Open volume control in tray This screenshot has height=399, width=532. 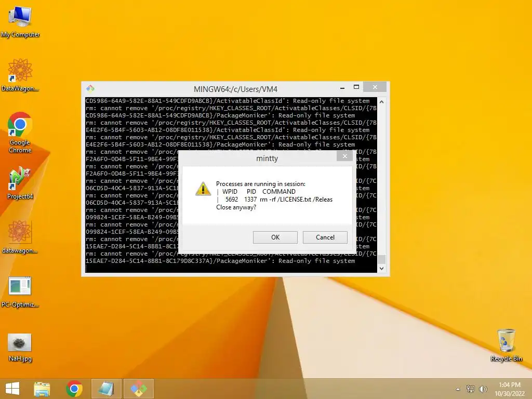(x=483, y=389)
